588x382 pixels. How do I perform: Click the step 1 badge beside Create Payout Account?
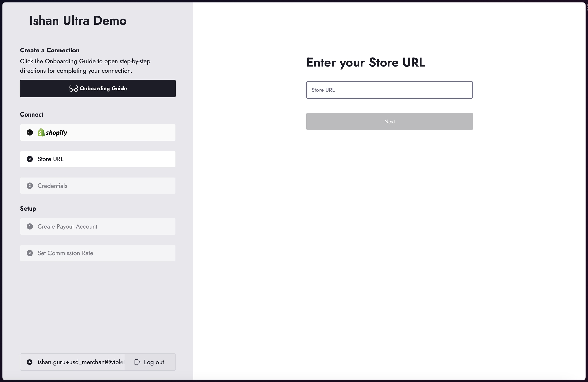[x=30, y=226]
